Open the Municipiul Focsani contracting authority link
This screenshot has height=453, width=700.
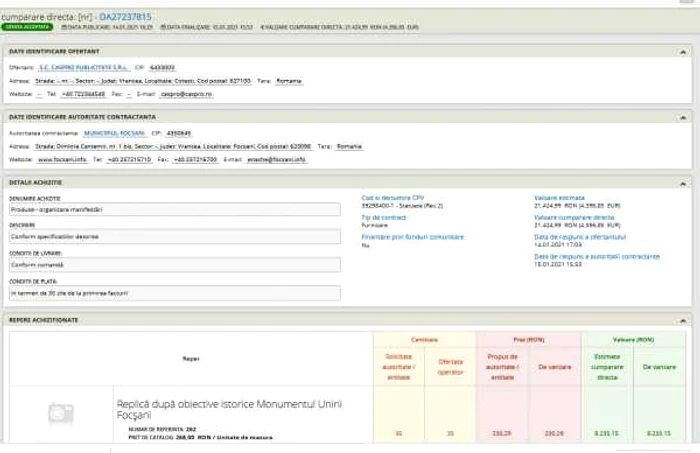click(115, 133)
